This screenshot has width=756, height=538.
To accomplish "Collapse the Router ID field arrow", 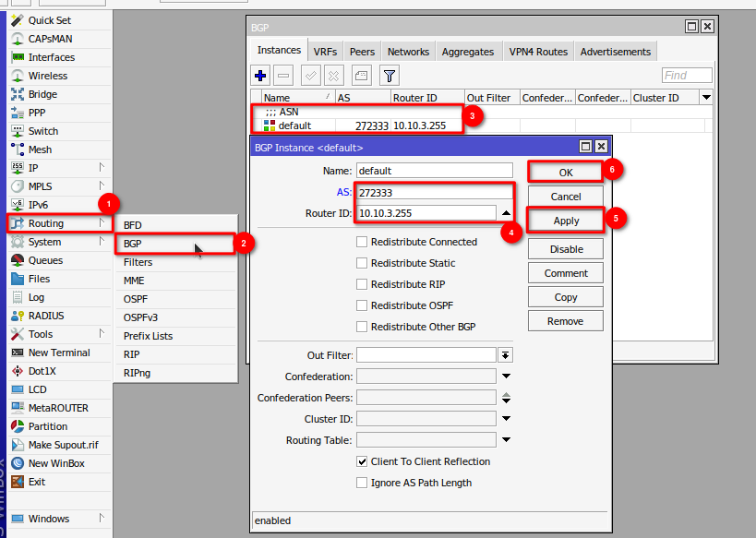I will coord(505,213).
